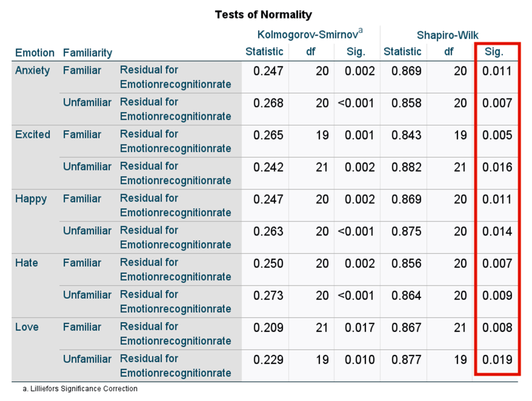Click the Tests of Normality table title

263,15
